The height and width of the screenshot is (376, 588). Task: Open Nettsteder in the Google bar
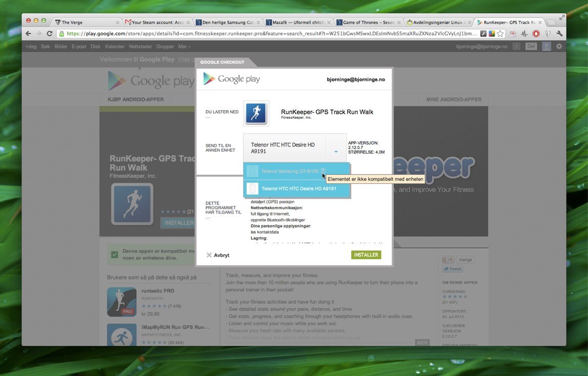pyautogui.click(x=140, y=47)
